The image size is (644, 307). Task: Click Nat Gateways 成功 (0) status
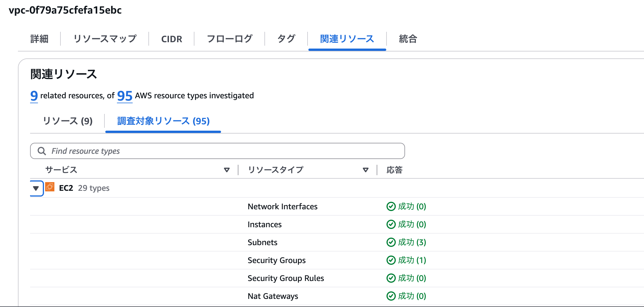(406, 296)
